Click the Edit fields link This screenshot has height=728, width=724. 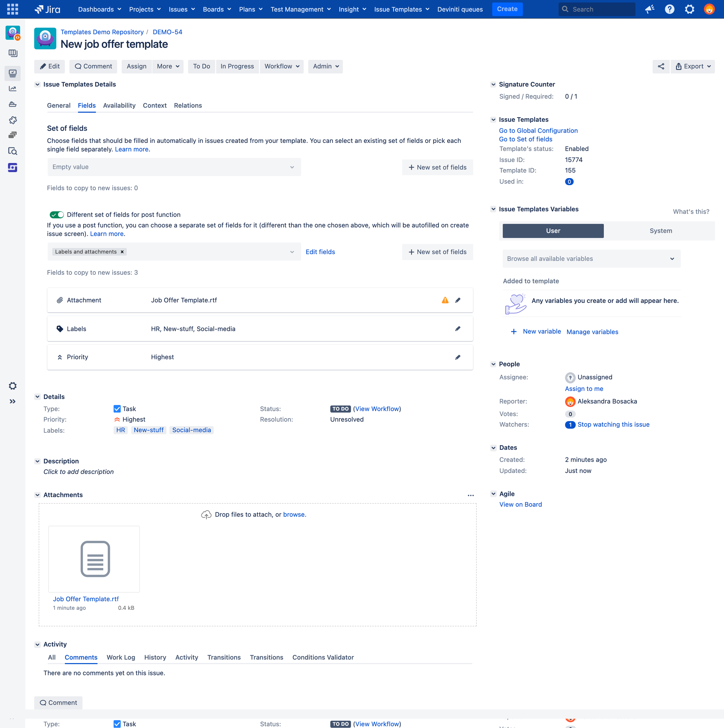click(320, 252)
